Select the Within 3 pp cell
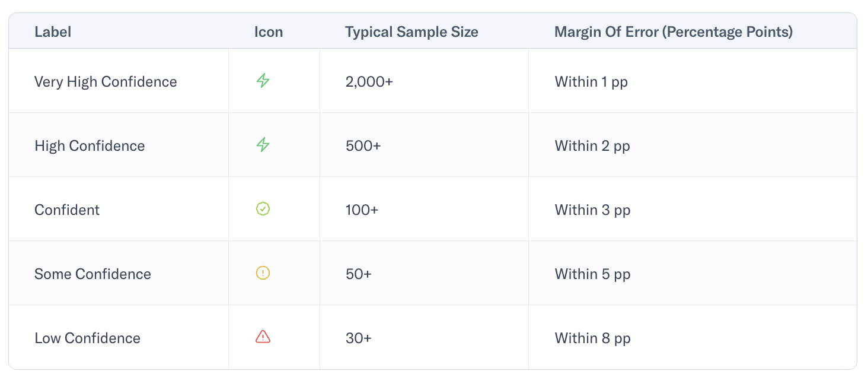Viewport: 868px width, 374px height. point(693,209)
